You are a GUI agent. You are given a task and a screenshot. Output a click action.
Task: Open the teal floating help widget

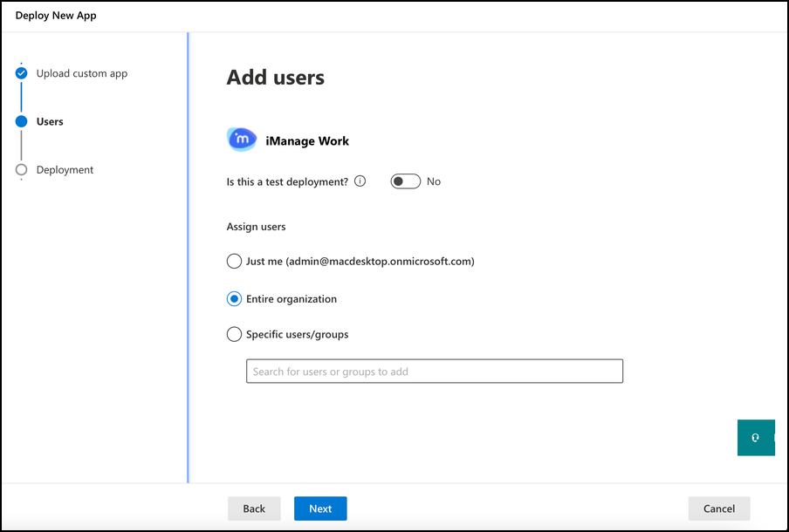(x=755, y=437)
